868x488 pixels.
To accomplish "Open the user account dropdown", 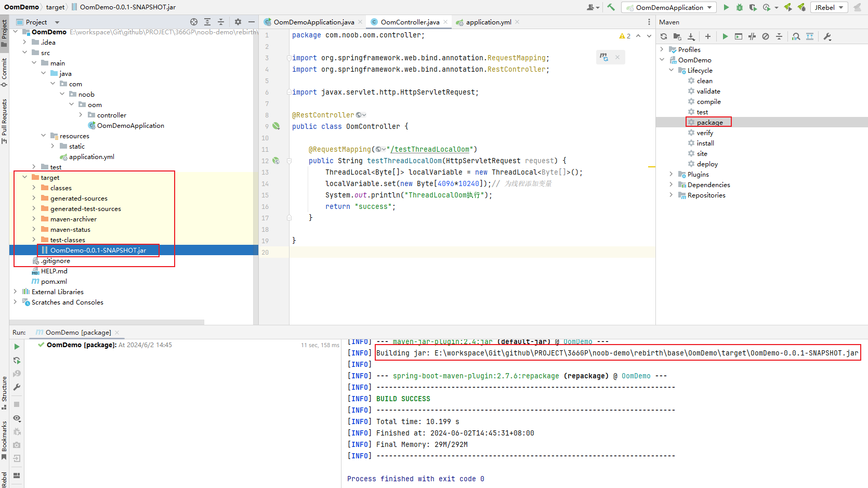I will click(593, 7).
